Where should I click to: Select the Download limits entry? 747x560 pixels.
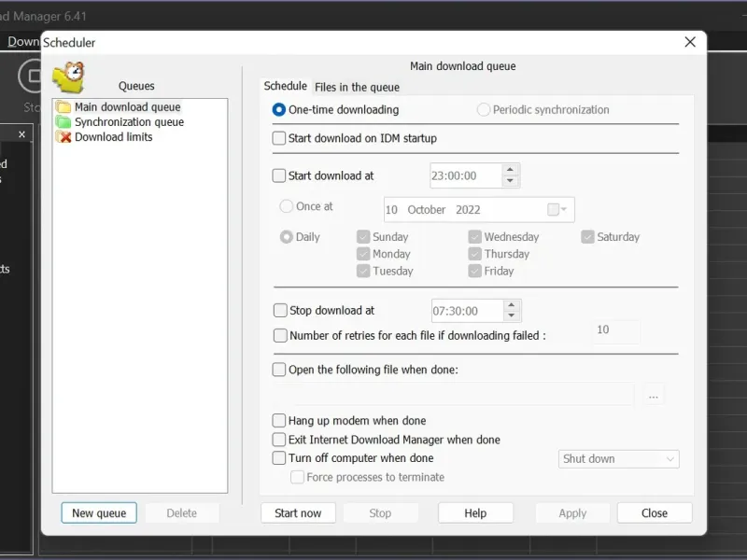[x=113, y=137]
